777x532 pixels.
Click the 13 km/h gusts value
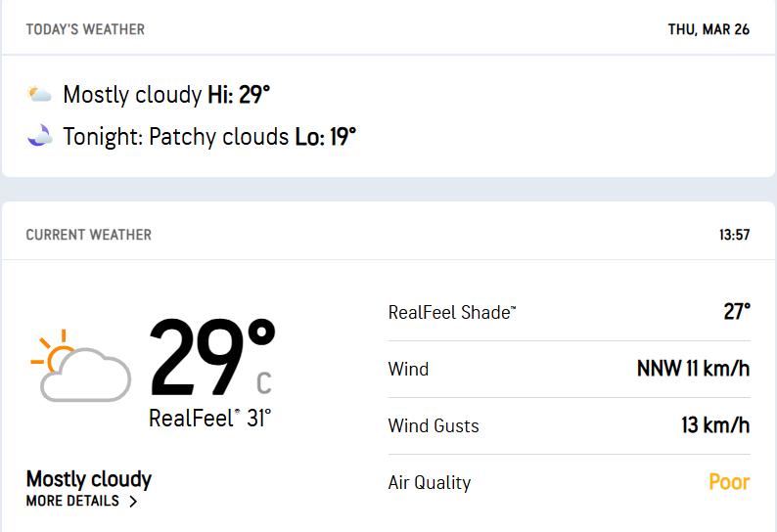(715, 425)
